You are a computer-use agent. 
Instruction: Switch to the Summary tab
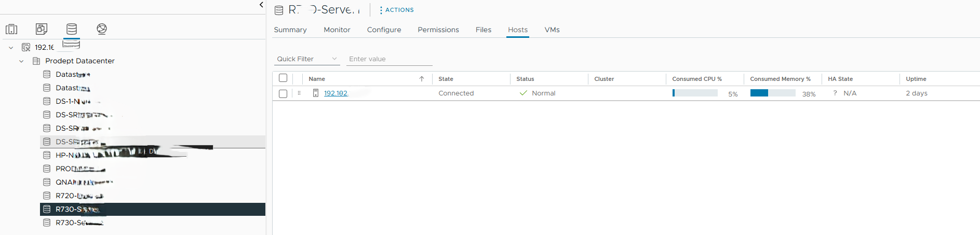[290, 30]
